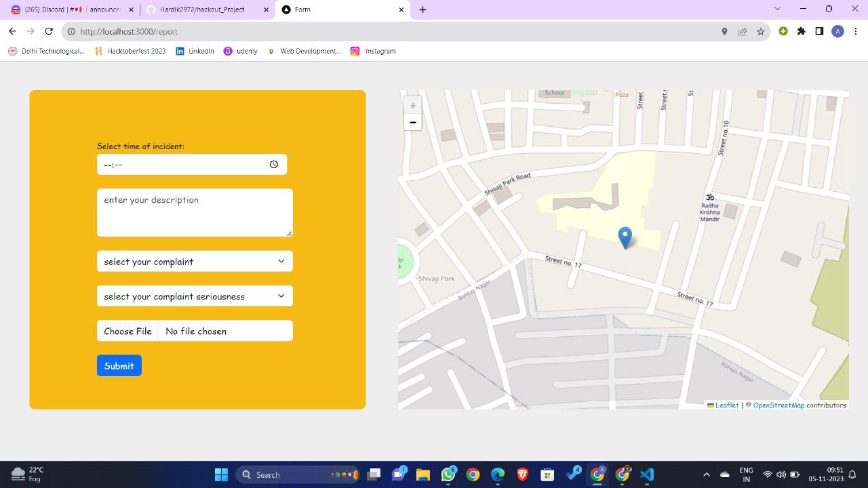Zoom in on the map

[x=413, y=105]
